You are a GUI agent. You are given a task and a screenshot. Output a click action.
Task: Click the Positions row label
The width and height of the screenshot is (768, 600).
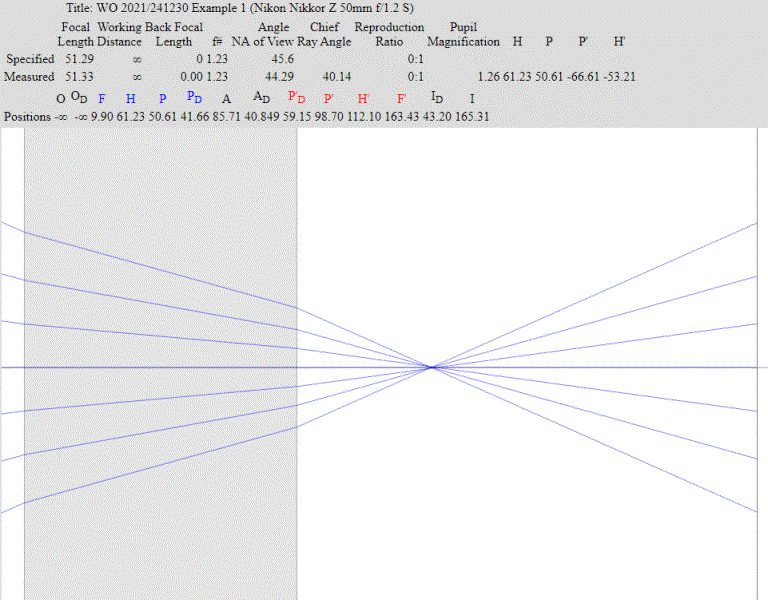point(27,117)
